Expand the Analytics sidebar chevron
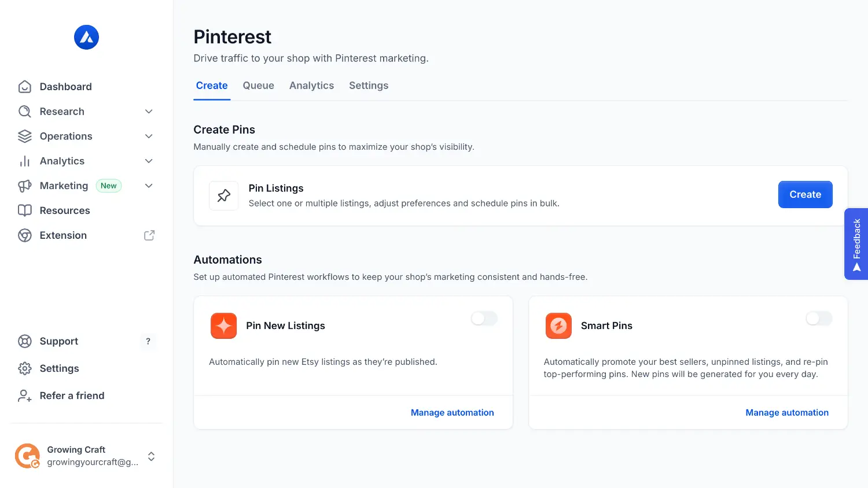This screenshot has width=868, height=488. pos(149,161)
